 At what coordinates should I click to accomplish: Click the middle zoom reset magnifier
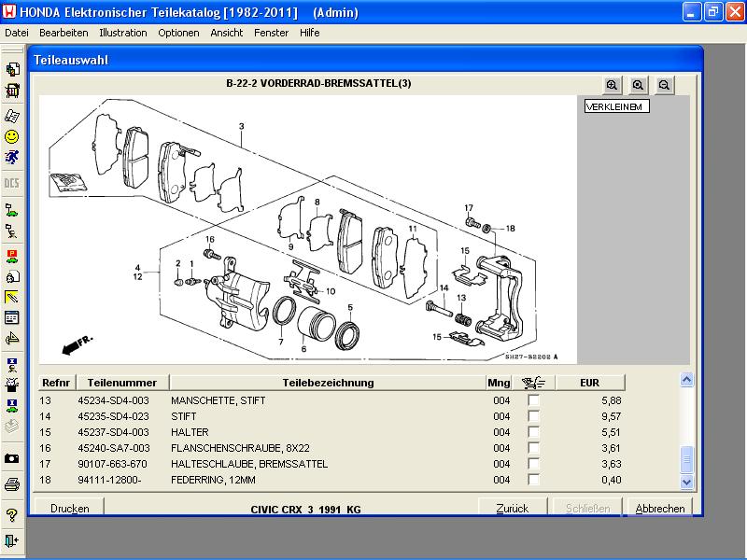638,85
